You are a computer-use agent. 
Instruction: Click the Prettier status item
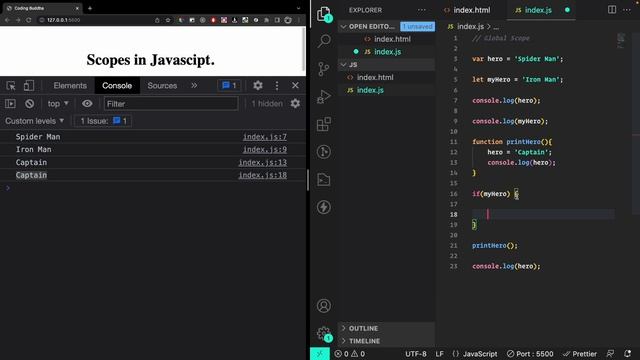coord(580,354)
